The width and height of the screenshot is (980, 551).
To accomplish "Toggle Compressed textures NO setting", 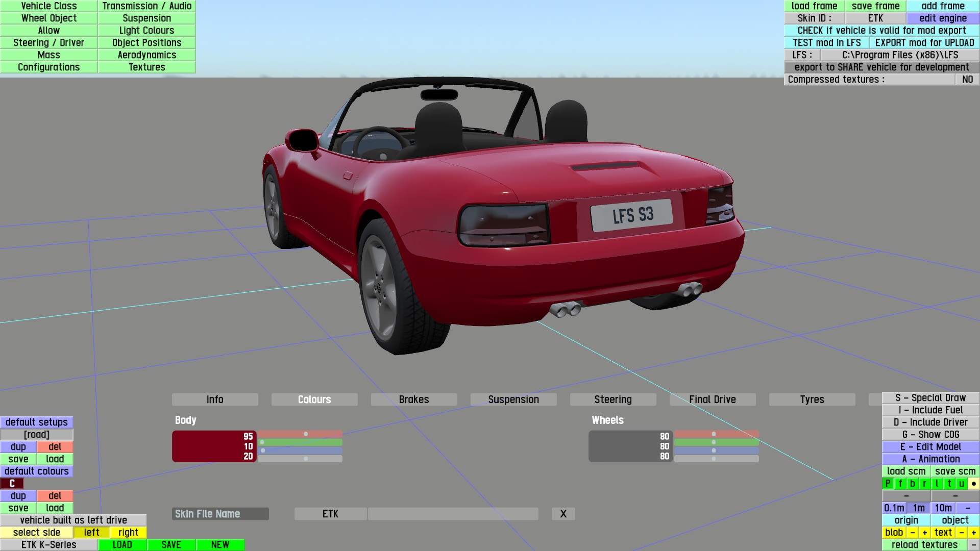I will (967, 79).
